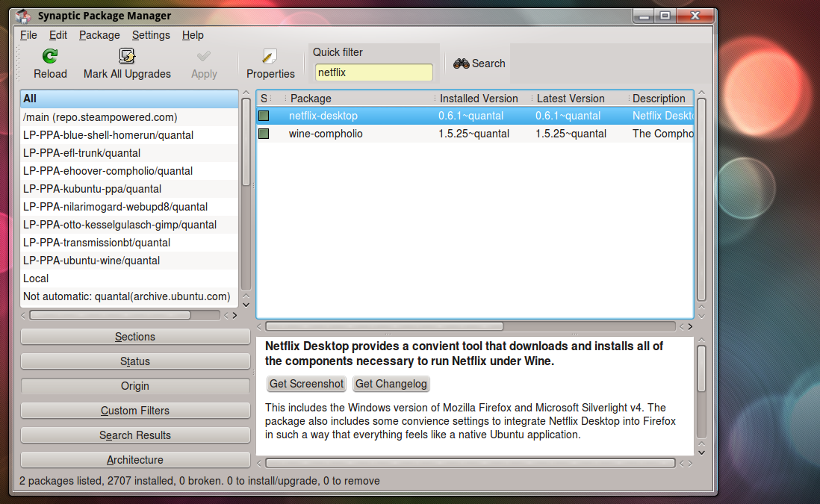
Task: Click package list scroll right arrow
Action: (x=690, y=326)
